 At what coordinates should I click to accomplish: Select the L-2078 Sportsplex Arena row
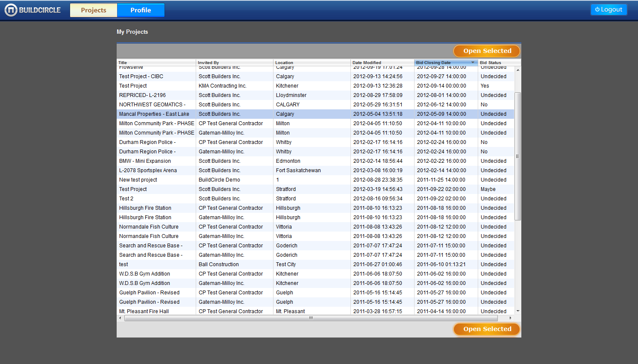click(315, 170)
